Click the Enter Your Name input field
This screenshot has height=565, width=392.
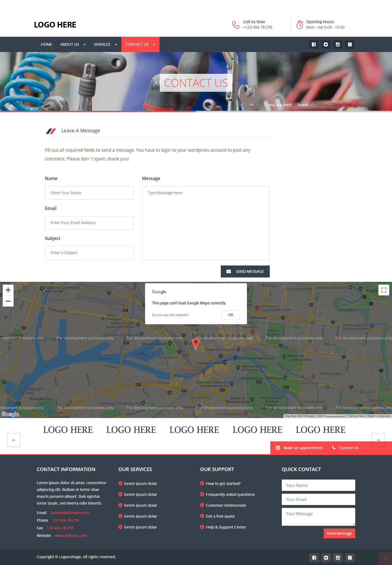click(89, 193)
